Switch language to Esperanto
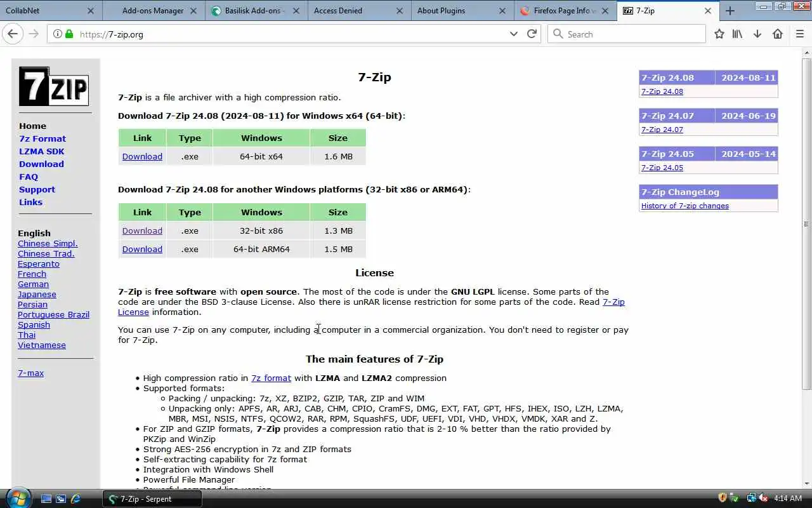Image resolution: width=812 pixels, height=508 pixels. click(x=39, y=264)
